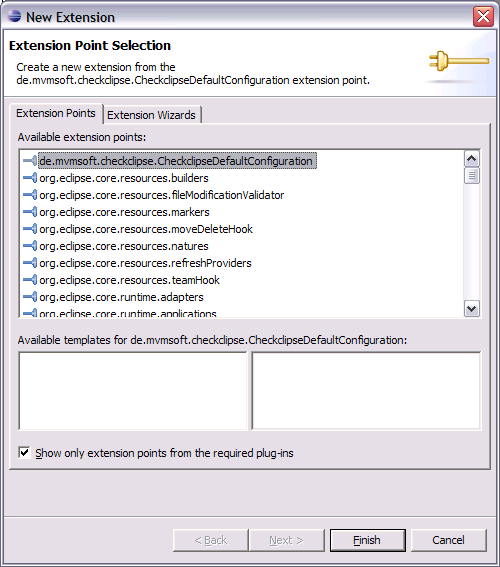Viewport: 500px width, 567px height.
Task: Close the New Extension dialog
Action: pyautogui.click(x=483, y=17)
